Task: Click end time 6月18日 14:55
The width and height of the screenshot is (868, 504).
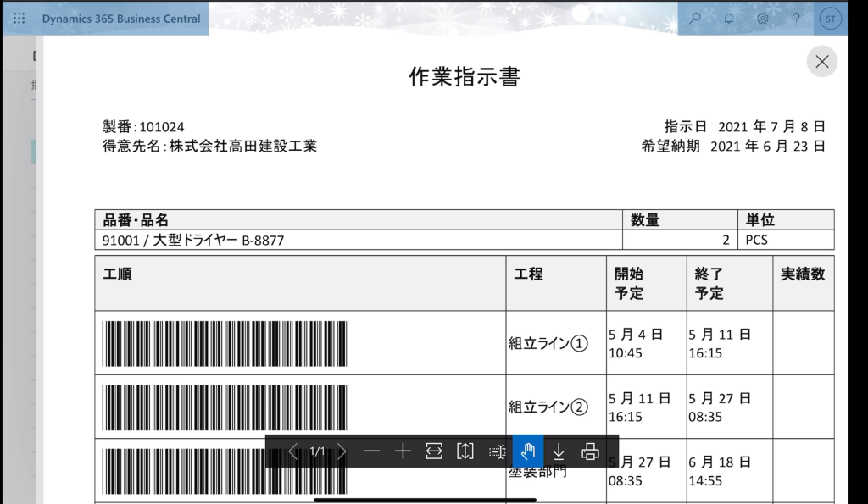Action: (x=720, y=471)
